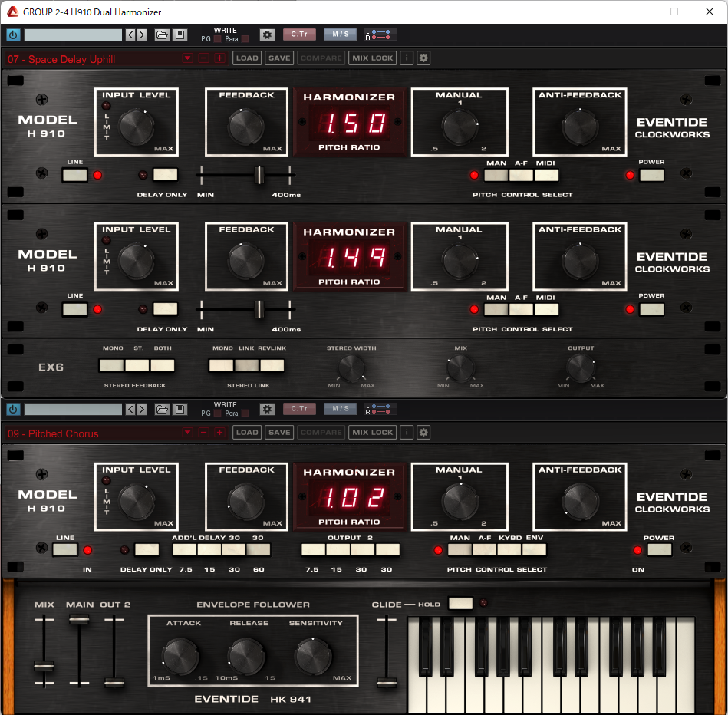
Task: Open the gear settings in top host toolbar
Action: [x=267, y=35]
